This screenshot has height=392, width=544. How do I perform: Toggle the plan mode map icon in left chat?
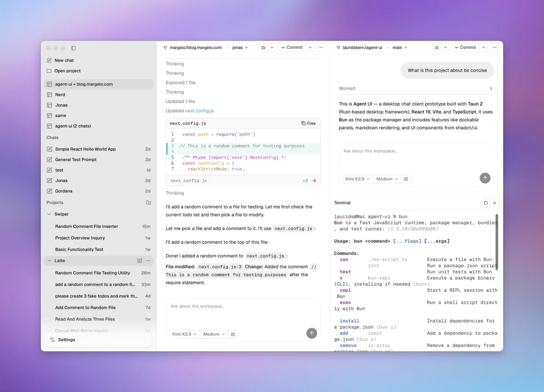coord(233,334)
